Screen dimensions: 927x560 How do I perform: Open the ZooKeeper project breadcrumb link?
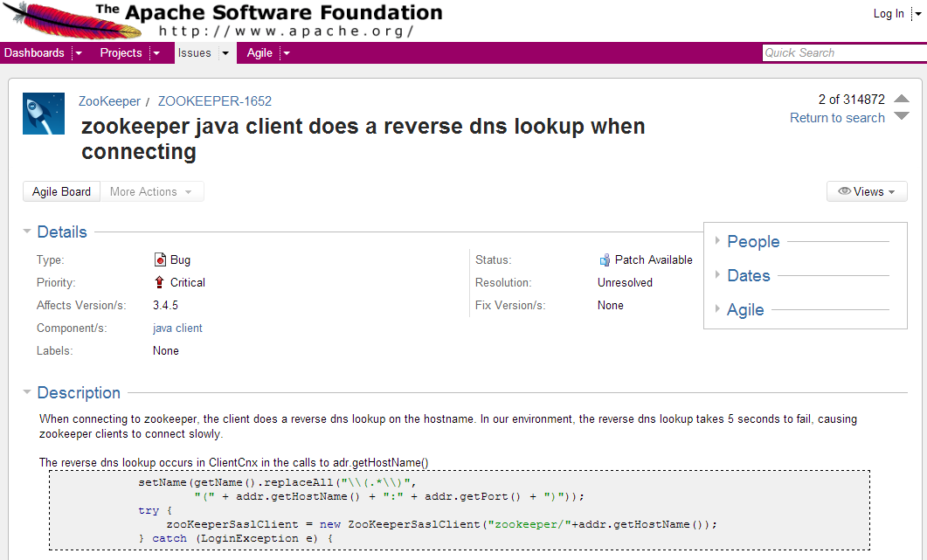point(109,101)
